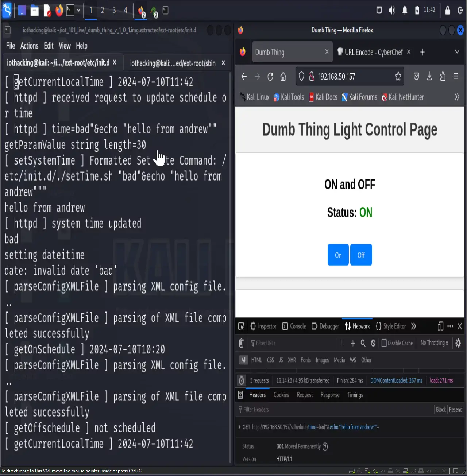The width and height of the screenshot is (467, 476).
Task: Open the DevTools settings gear
Action: click(458, 343)
